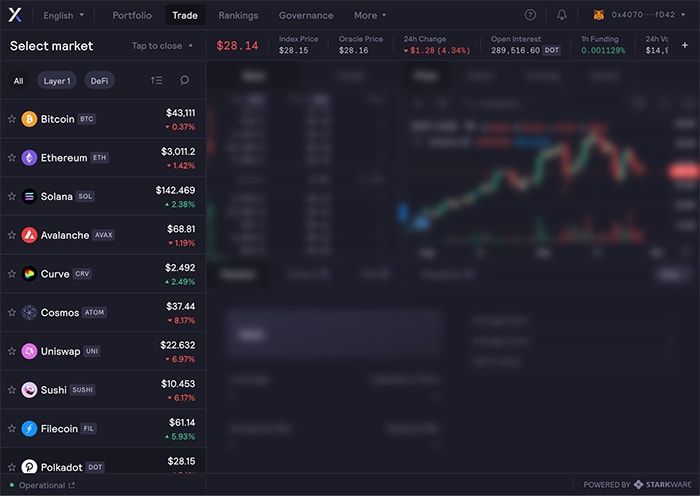Click the Select market heading
700x496 pixels.
(x=51, y=46)
